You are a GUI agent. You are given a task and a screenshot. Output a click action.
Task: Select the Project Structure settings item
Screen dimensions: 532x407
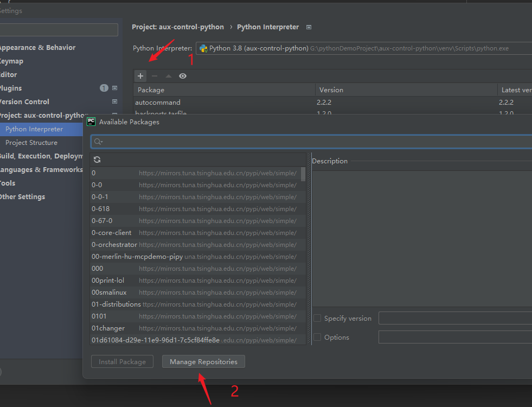click(x=31, y=143)
